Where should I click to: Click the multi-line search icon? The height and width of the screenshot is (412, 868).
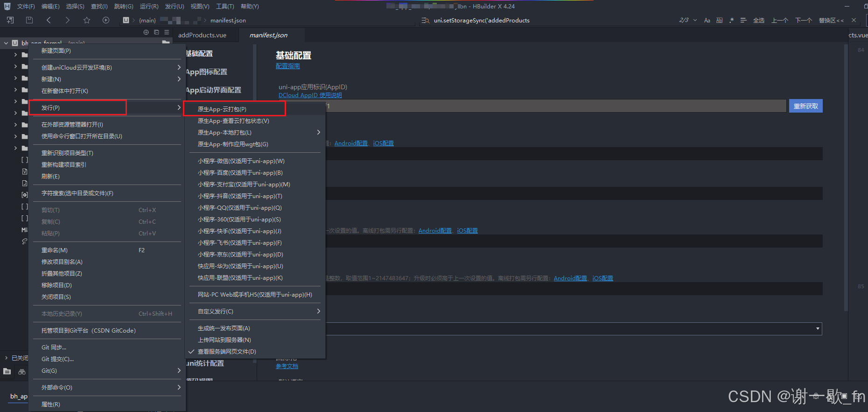pyautogui.click(x=743, y=20)
